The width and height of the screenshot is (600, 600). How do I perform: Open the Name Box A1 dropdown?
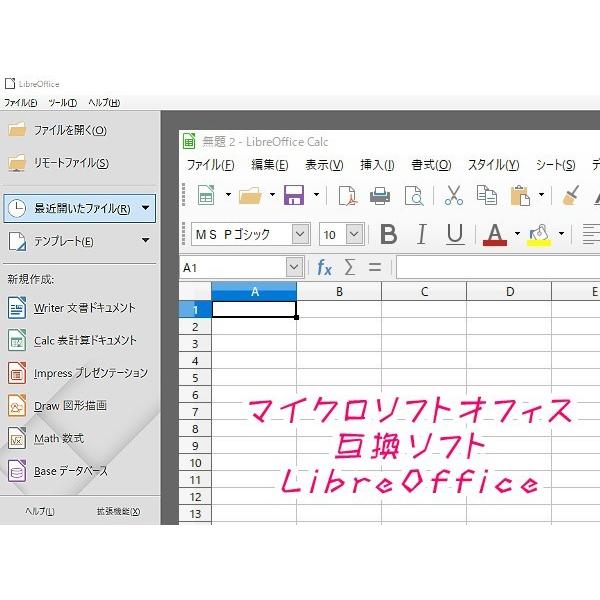[x=294, y=267]
